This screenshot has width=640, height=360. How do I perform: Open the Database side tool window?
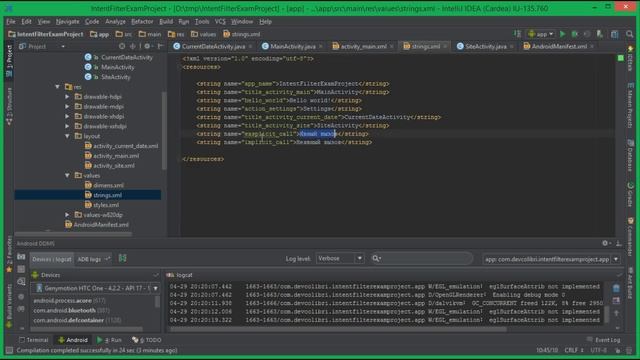[631, 155]
